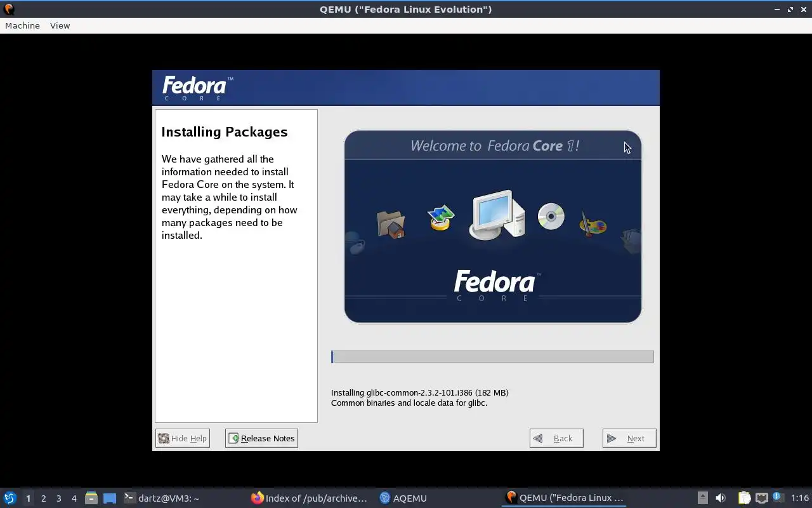Image resolution: width=812 pixels, height=508 pixels.
Task: Click the Welcome to Fedora Core 1 banner text
Action: 495,145
